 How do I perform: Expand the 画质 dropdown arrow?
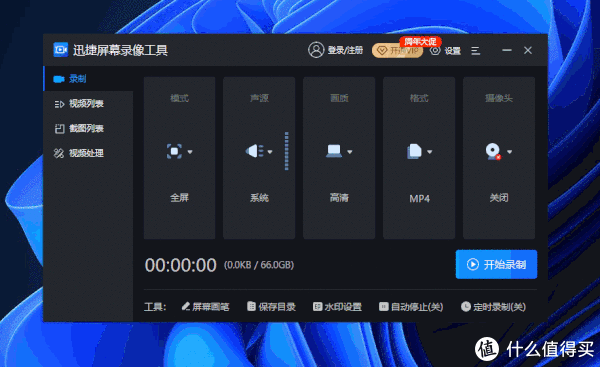pyautogui.click(x=349, y=152)
